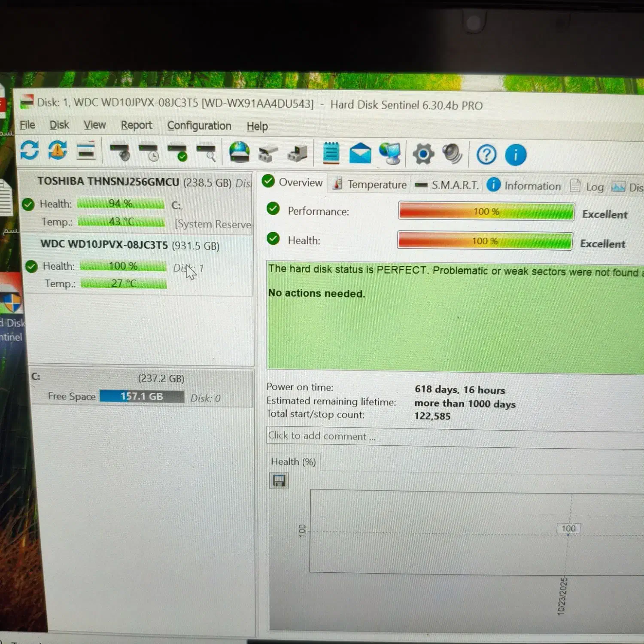
Task: Open the gear configuration icon
Action: click(x=423, y=154)
